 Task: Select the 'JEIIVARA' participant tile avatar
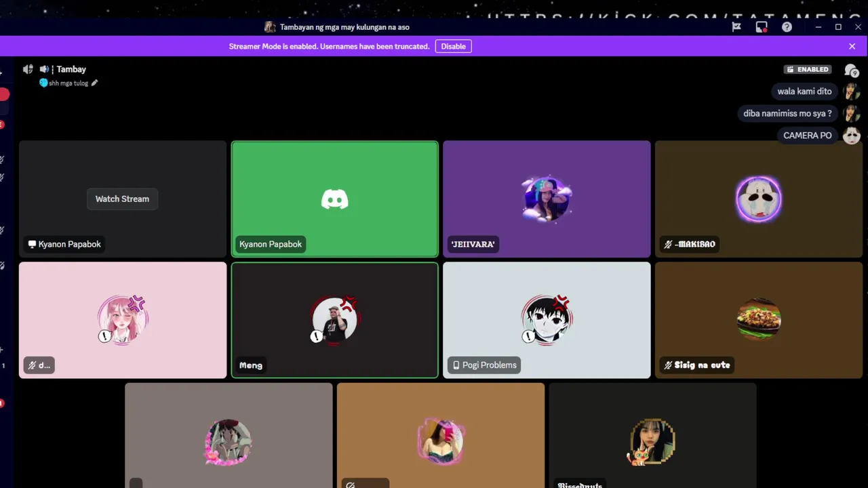coord(547,199)
